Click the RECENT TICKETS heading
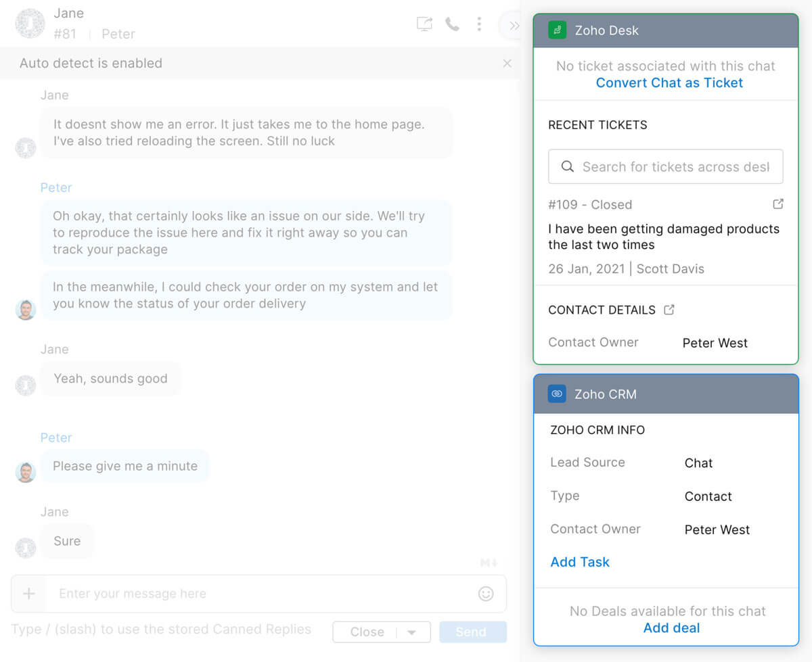 coord(597,124)
